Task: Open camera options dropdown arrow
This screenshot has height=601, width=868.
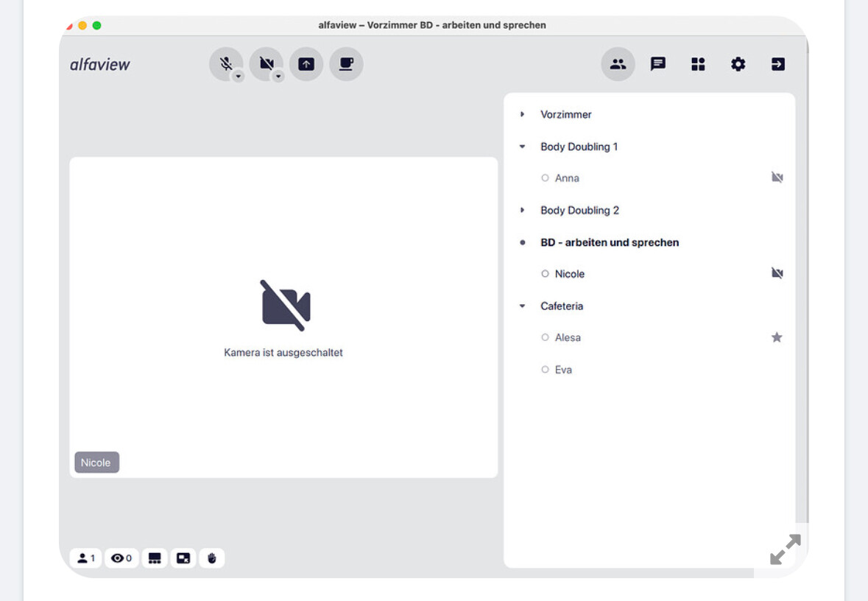Action: pos(278,76)
